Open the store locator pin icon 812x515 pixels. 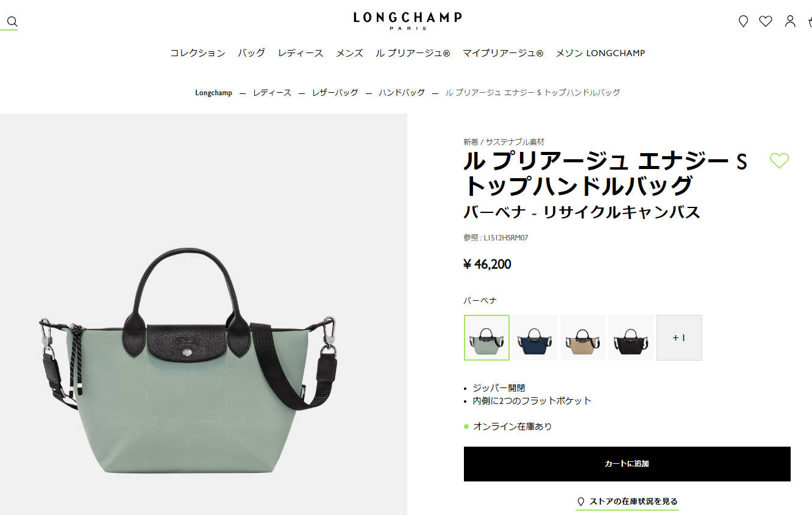click(x=743, y=22)
